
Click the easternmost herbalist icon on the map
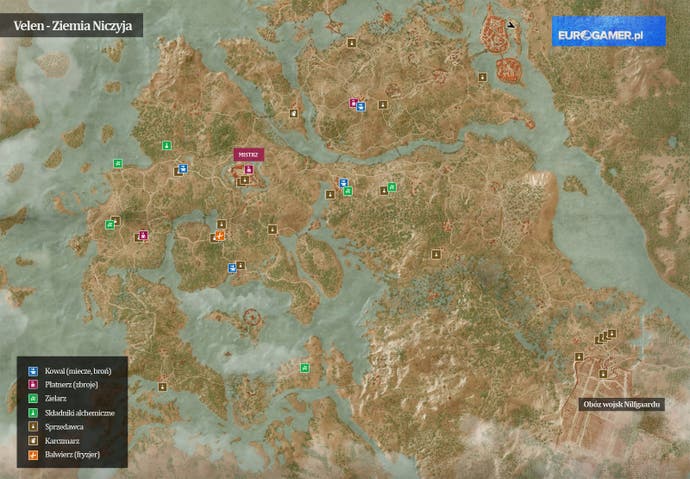[x=392, y=187]
